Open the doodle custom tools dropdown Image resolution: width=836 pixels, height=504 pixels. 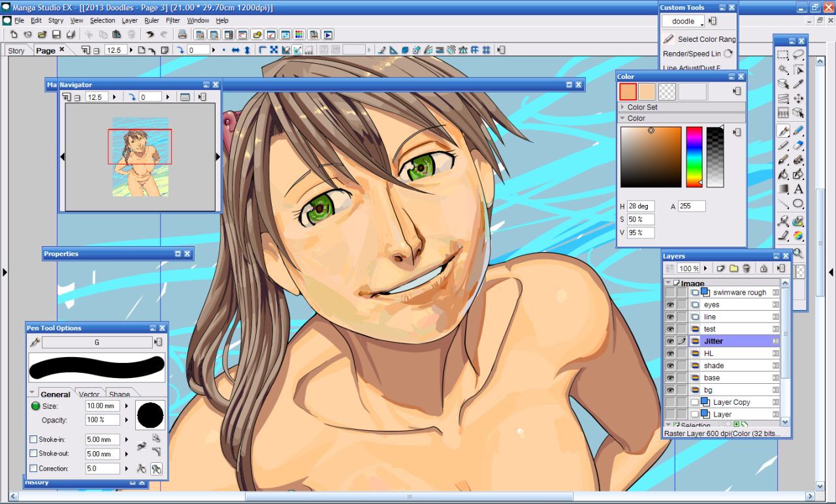coord(683,21)
